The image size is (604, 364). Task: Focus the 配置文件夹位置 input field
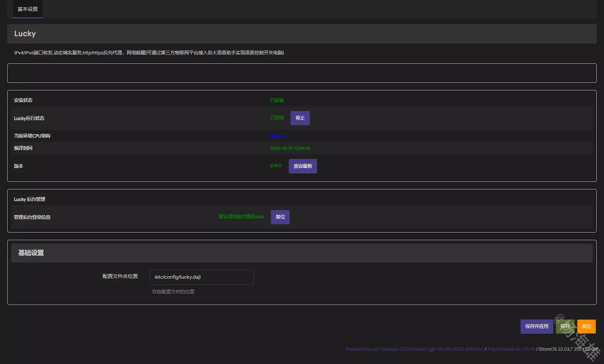coord(202,277)
